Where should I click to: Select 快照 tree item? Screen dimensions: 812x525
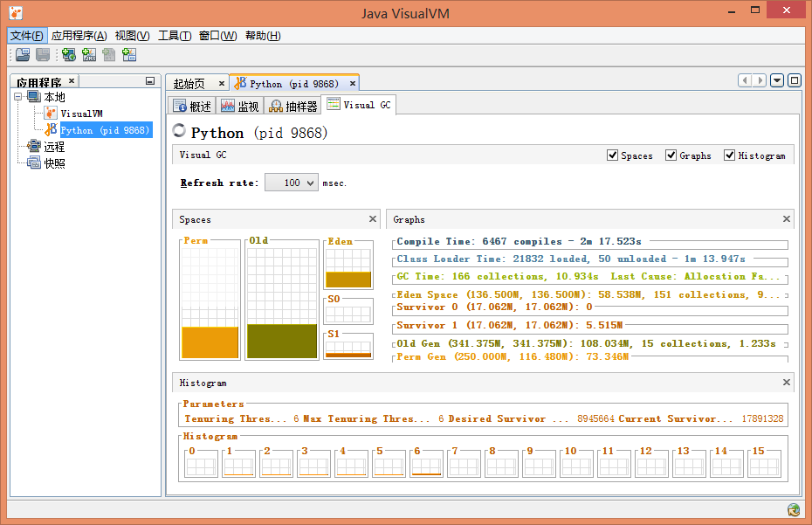click(x=54, y=163)
